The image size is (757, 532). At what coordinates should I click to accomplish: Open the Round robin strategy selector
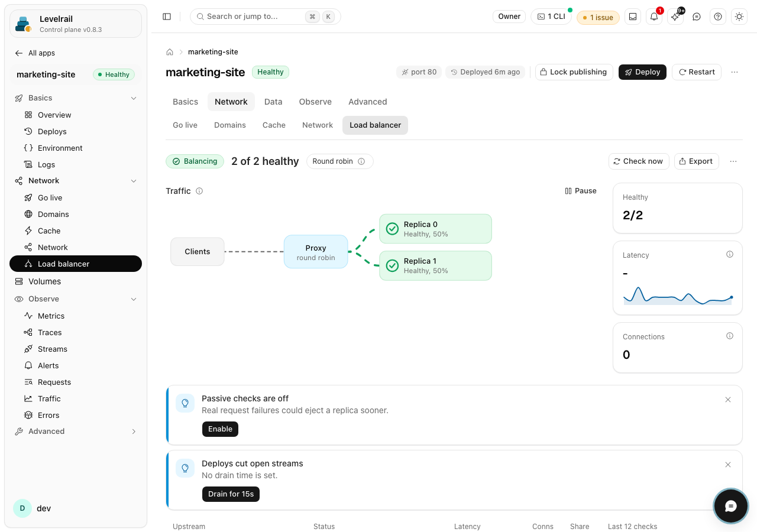coord(339,161)
